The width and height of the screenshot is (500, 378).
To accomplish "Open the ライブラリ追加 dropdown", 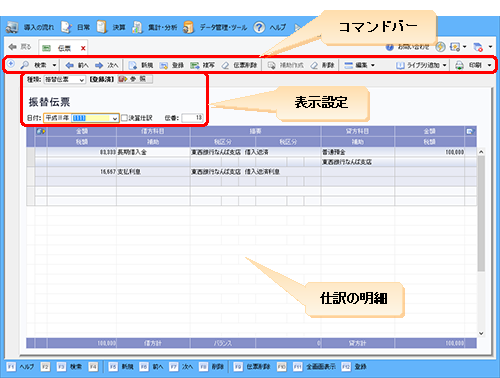I will point(444,65).
